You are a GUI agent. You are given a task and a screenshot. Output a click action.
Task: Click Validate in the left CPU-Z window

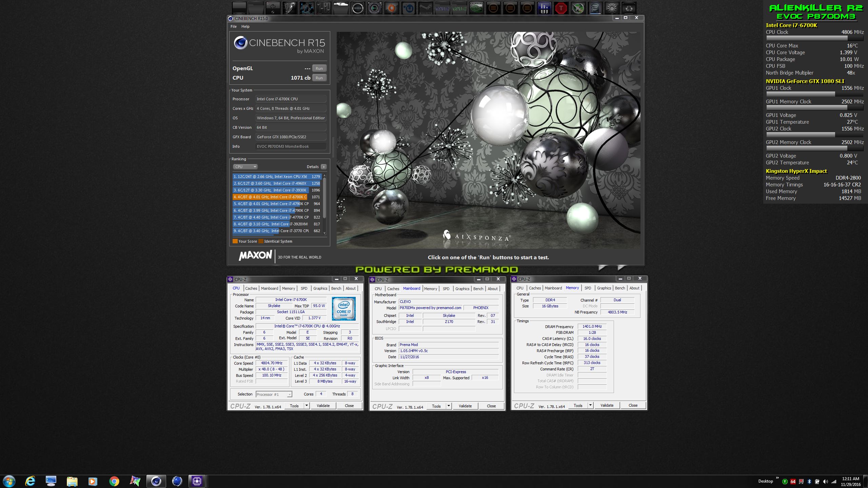[323, 406]
